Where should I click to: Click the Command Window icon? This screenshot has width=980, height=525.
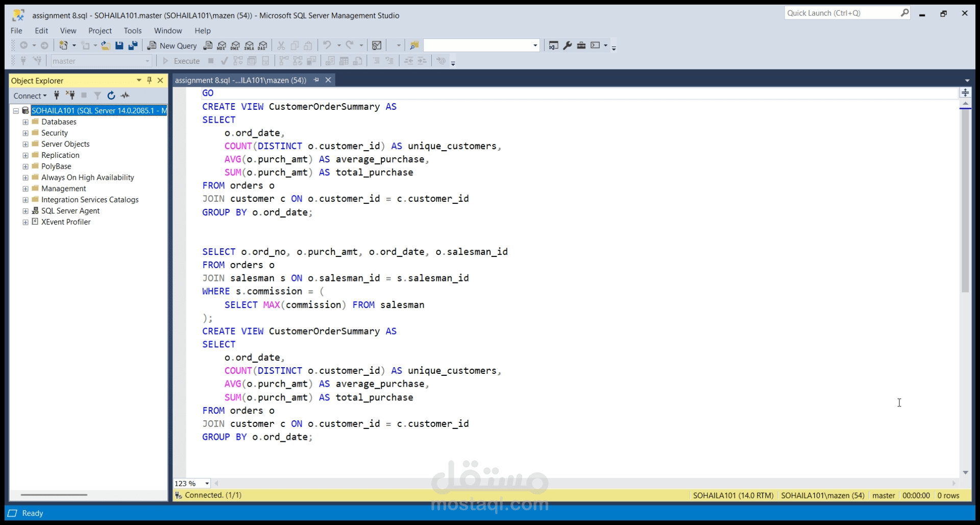595,45
